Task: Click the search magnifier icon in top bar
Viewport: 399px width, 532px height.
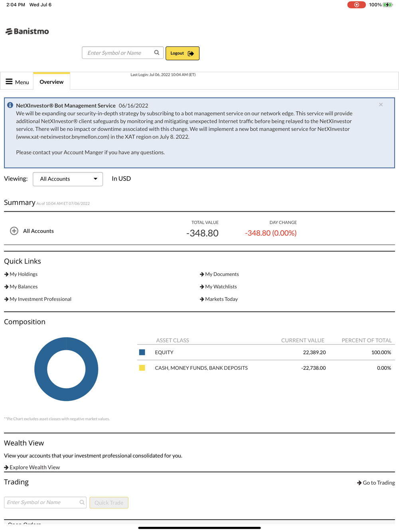Action: pyautogui.click(x=157, y=53)
